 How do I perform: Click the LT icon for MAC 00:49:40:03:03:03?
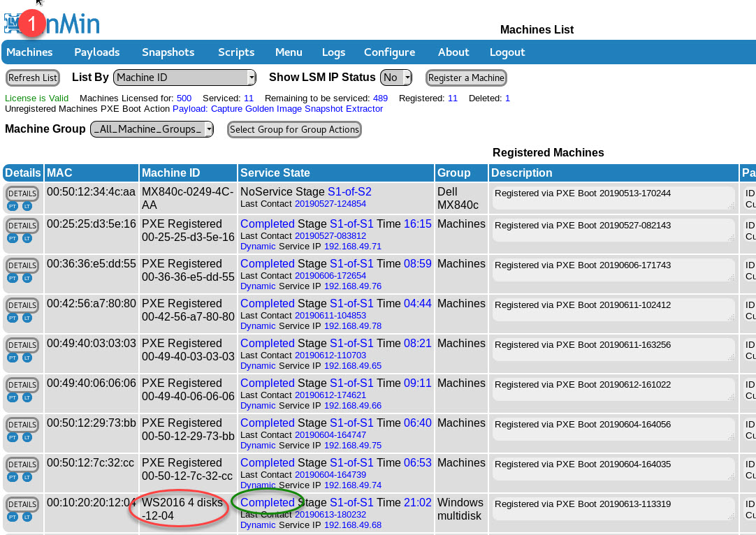(x=27, y=358)
